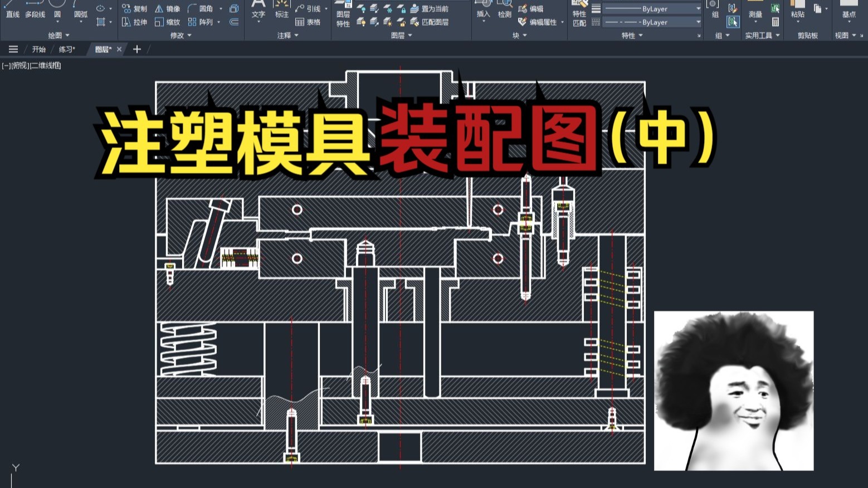Open the application hamburger menu

(12, 49)
